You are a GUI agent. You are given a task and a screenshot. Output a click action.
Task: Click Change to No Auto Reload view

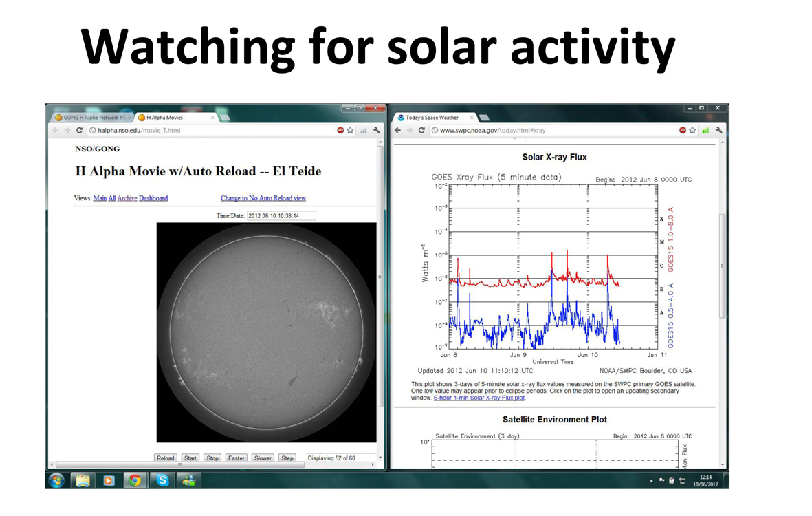coord(263,198)
